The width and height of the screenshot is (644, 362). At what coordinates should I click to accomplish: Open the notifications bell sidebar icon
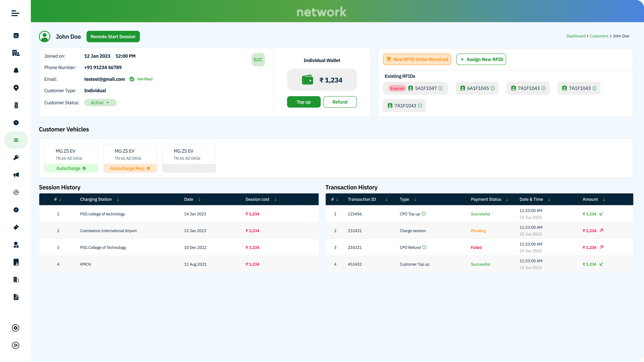click(x=16, y=70)
